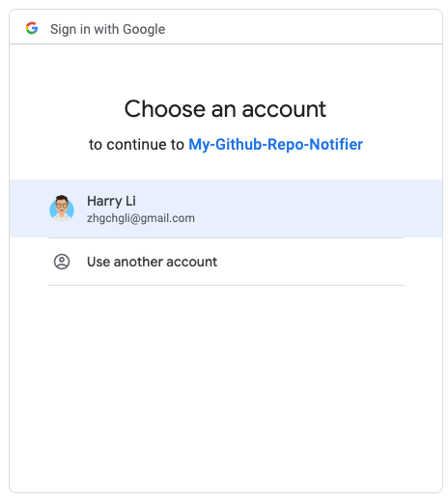The image size is (448, 502).
Task: Click the Sign in with Google header text
Action: pos(107,29)
